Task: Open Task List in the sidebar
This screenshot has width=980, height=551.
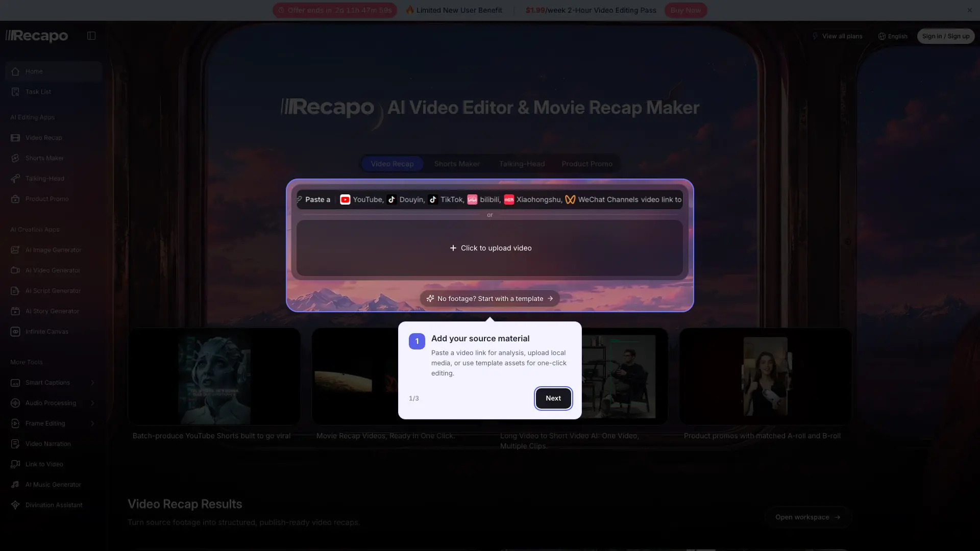Action: pos(54,92)
